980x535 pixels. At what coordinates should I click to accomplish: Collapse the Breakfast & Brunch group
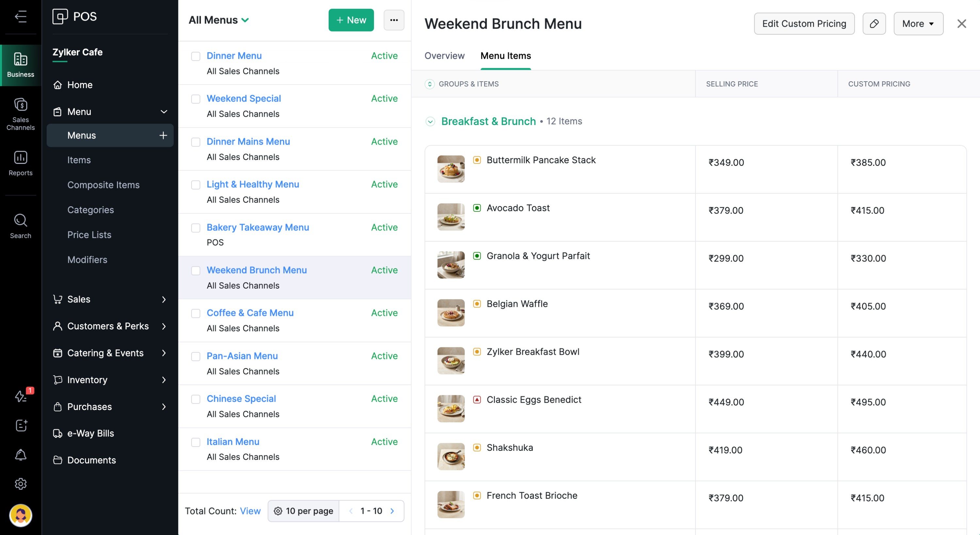click(430, 122)
